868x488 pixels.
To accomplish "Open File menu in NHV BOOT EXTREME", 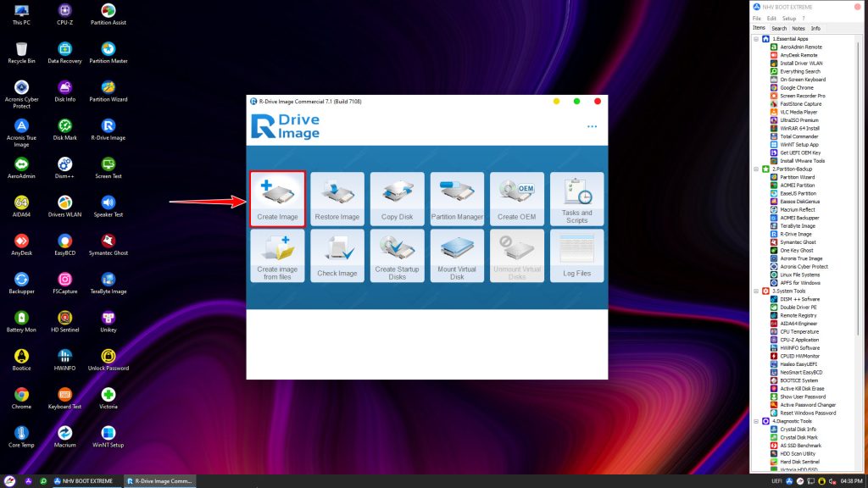I will pos(757,19).
